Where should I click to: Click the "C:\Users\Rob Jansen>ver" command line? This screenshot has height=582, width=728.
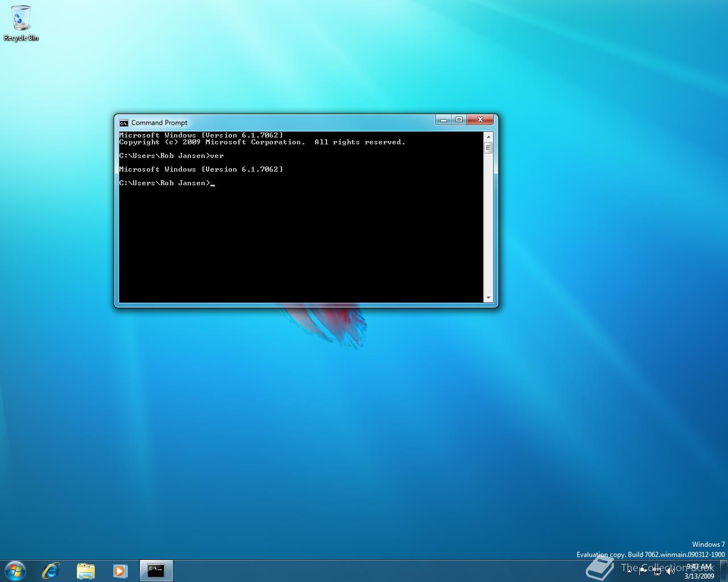click(x=172, y=156)
